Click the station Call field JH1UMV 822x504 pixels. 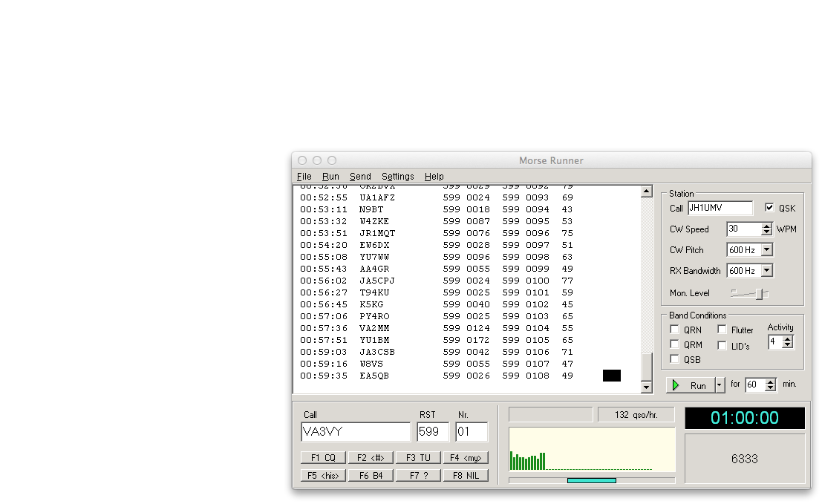coord(720,209)
